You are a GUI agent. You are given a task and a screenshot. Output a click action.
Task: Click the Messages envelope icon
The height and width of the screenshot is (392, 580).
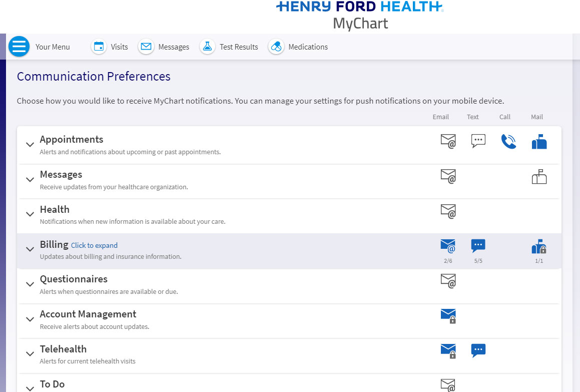tap(146, 47)
